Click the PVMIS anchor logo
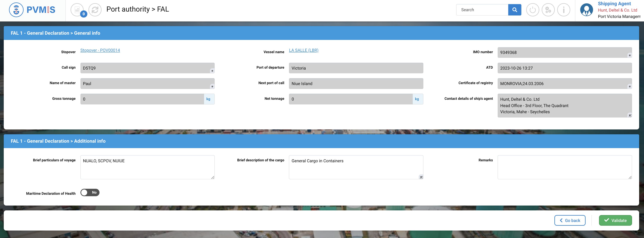644x238 pixels. click(x=16, y=10)
